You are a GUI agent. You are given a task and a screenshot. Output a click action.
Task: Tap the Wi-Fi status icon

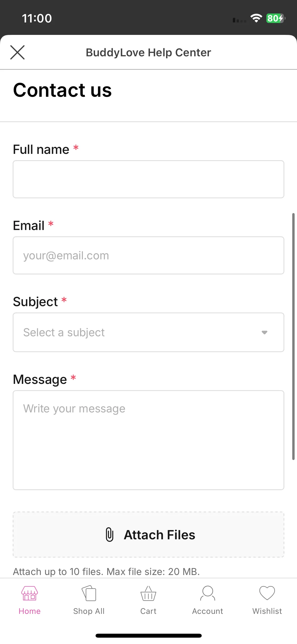256,18
